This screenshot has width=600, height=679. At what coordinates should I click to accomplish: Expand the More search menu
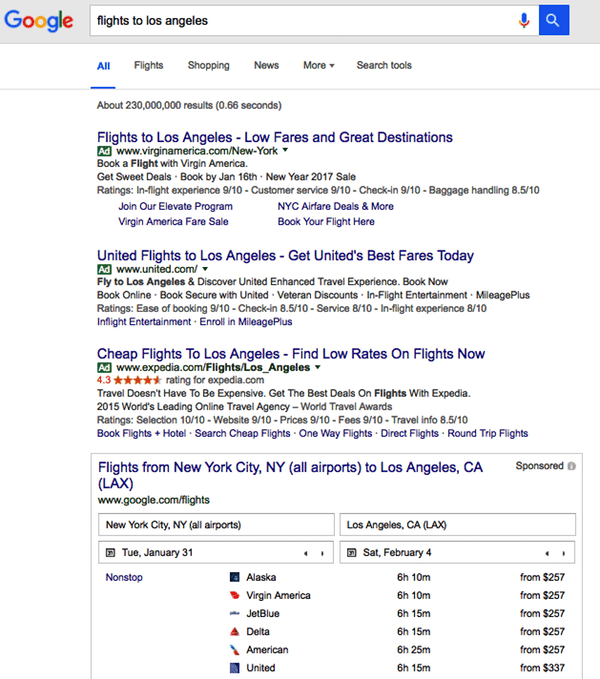tap(319, 65)
